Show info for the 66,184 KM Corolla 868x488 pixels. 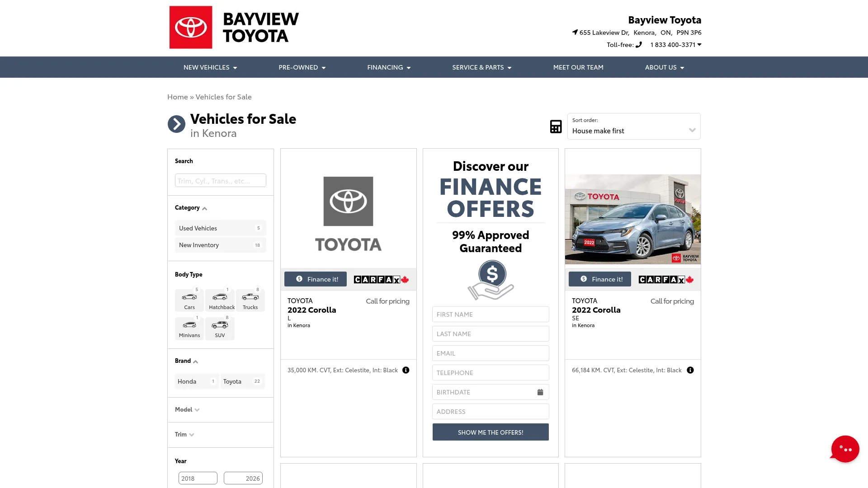[x=690, y=370]
